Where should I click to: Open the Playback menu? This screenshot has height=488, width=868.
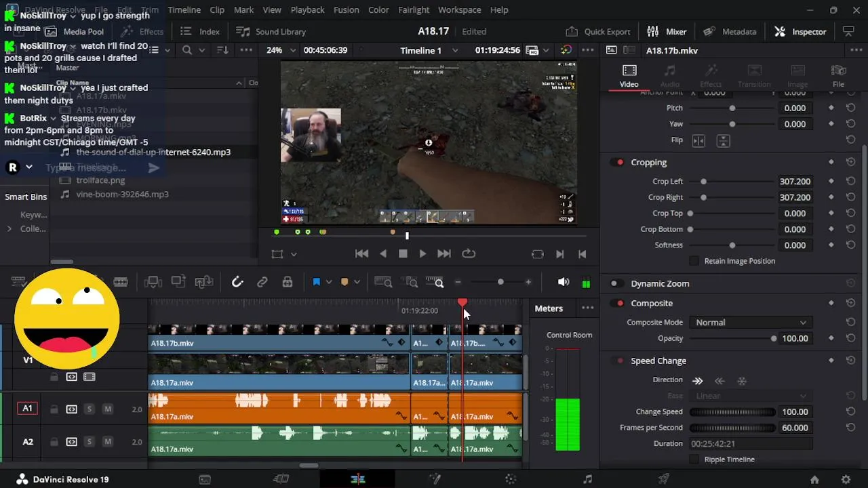tap(307, 10)
